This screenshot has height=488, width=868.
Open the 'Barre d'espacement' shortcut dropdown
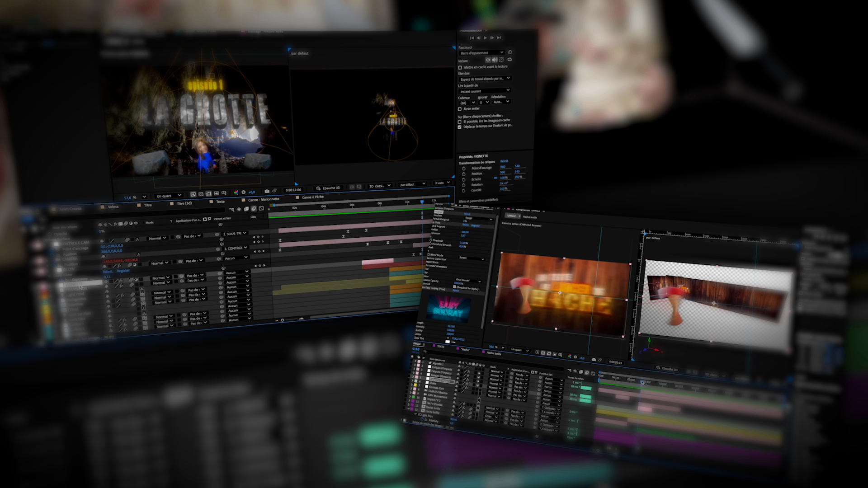[482, 53]
